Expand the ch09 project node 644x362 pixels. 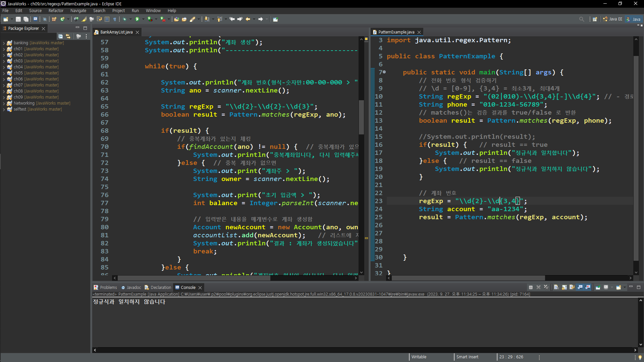[x=4, y=97]
